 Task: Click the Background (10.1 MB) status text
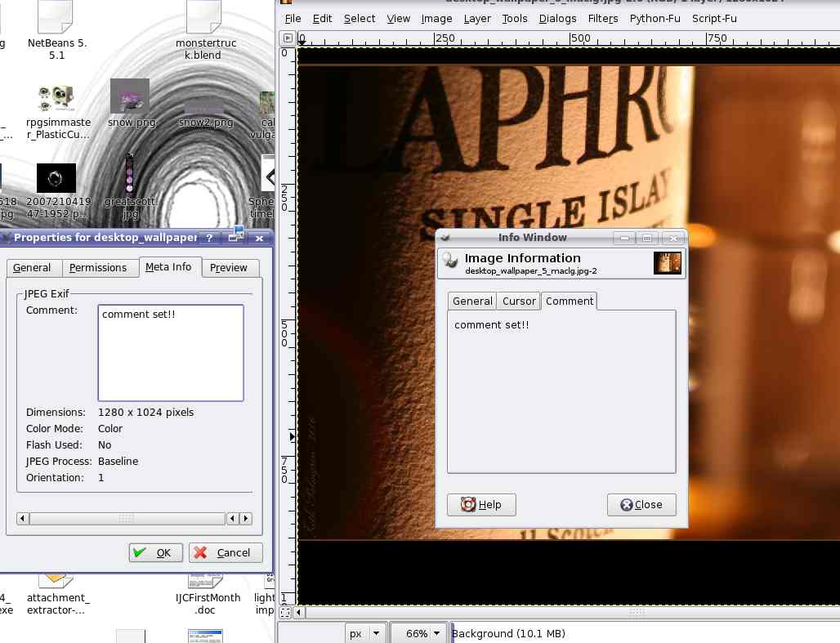(509, 633)
